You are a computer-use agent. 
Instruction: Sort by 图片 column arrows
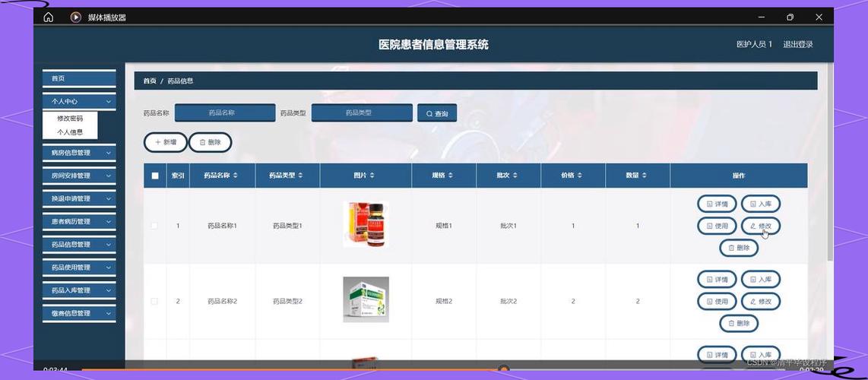coord(372,176)
